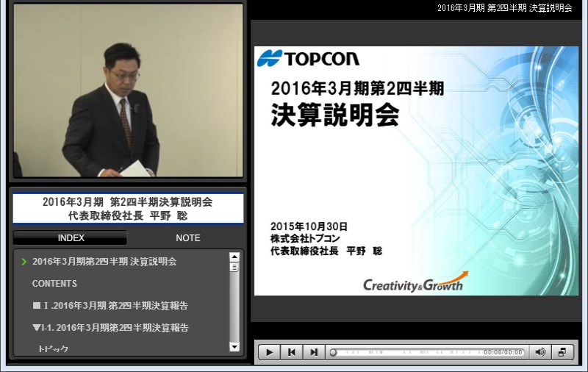588x372 pixels.
Task: Click the presenter title 代表取締役社長 平野 聡 caption
Action: click(128, 215)
